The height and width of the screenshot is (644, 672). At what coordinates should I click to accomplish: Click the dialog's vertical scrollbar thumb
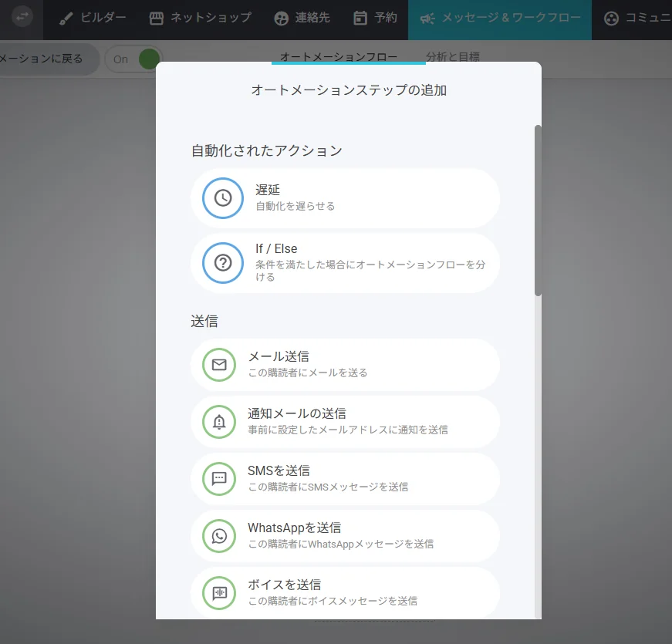click(x=538, y=211)
